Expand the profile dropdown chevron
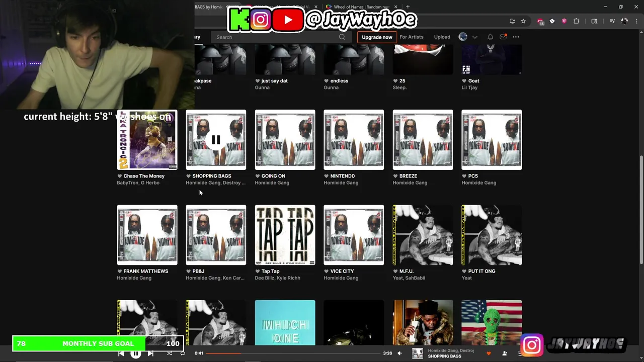 click(x=474, y=37)
